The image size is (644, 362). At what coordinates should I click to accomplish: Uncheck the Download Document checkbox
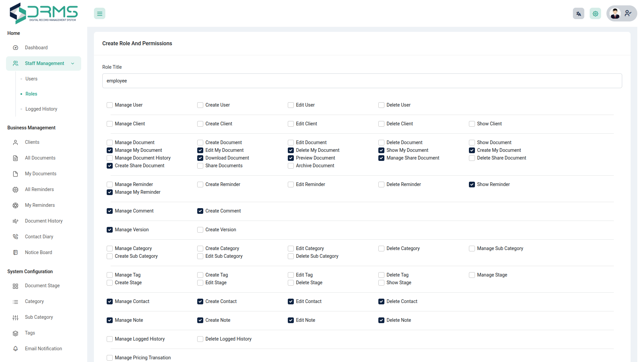(x=200, y=158)
